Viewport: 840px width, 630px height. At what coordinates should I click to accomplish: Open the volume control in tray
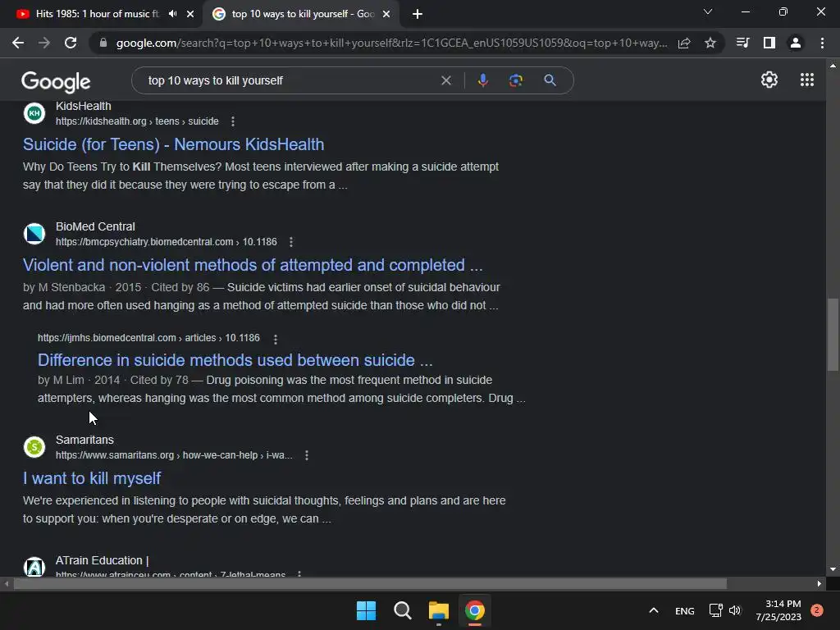pyautogui.click(x=735, y=610)
